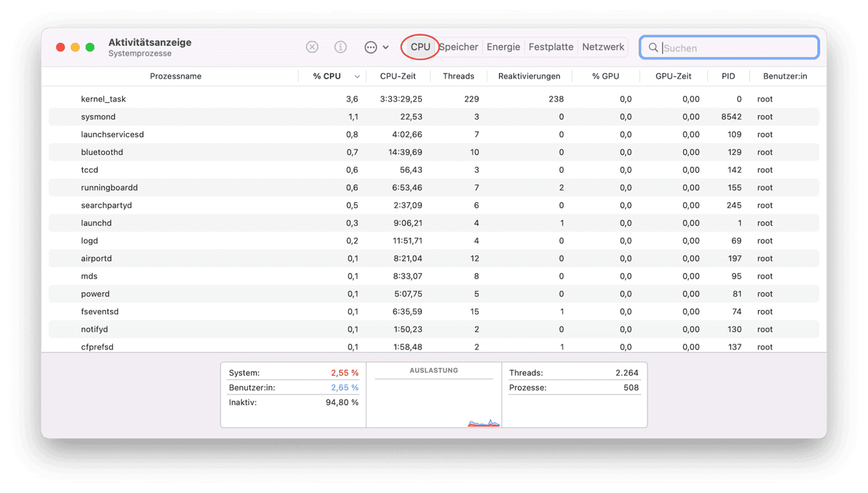Switch to the Speicher tab
The width and height of the screenshot is (868, 493).
tap(459, 47)
